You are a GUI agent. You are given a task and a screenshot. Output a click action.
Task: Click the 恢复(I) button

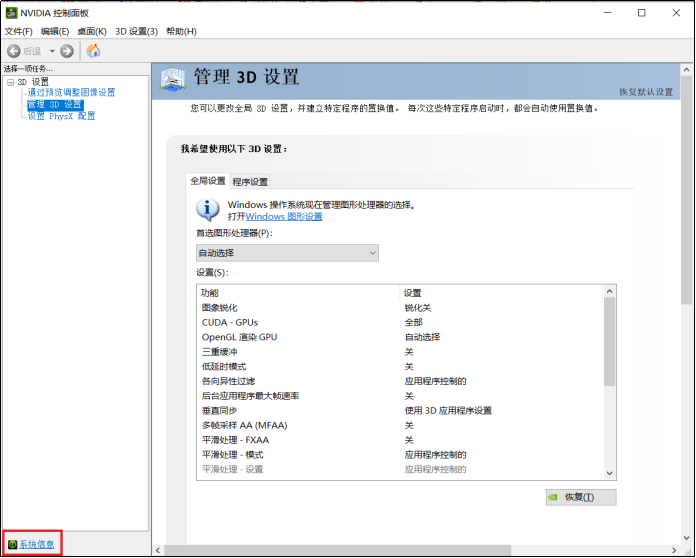(x=581, y=497)
